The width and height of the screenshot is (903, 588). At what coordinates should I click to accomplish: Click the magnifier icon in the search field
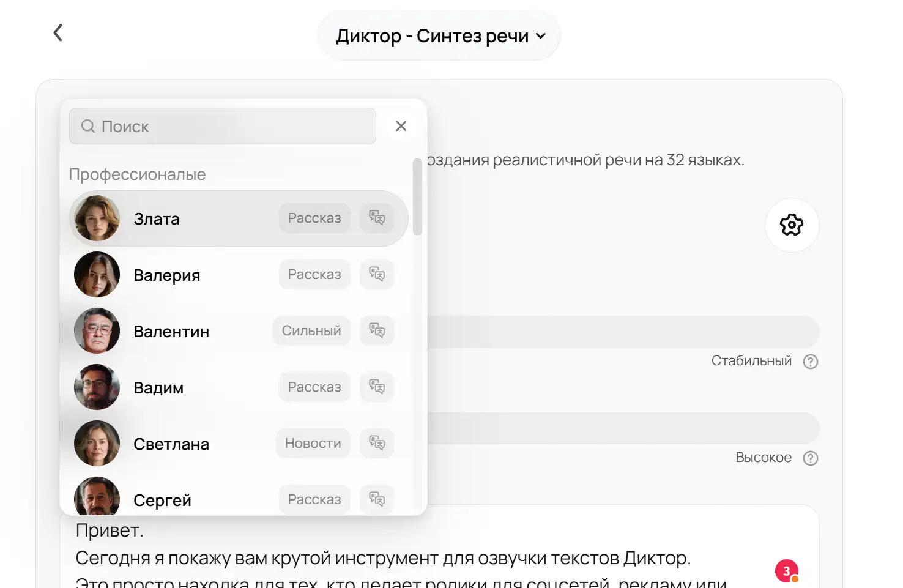point(88,126)
